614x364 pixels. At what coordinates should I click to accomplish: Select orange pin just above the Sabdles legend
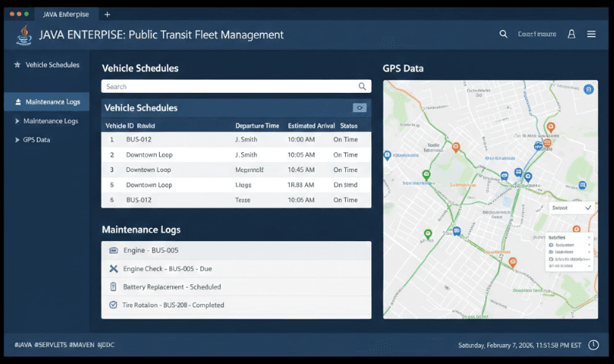[576, 229]
